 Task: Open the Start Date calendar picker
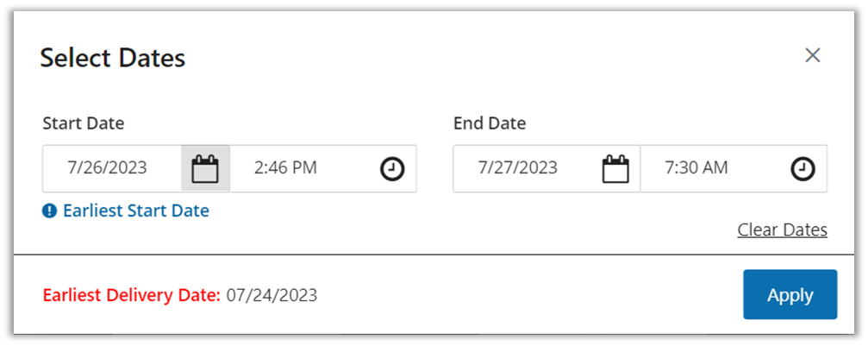click(205, 168)
